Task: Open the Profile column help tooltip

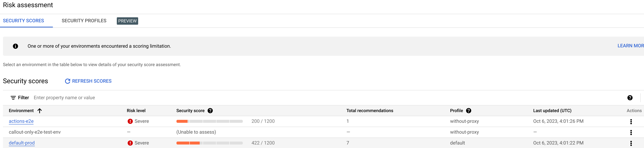Action: pyautogui.click(x=469, y=110)
